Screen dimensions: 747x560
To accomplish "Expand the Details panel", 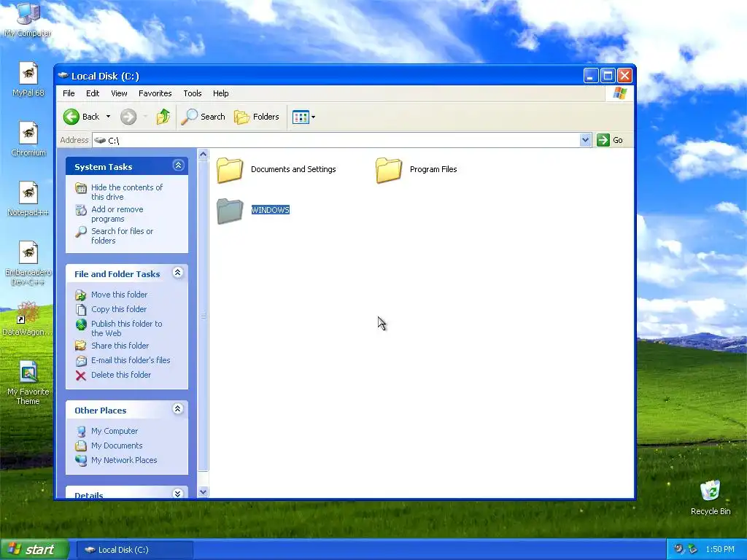I will pos(178,494).
